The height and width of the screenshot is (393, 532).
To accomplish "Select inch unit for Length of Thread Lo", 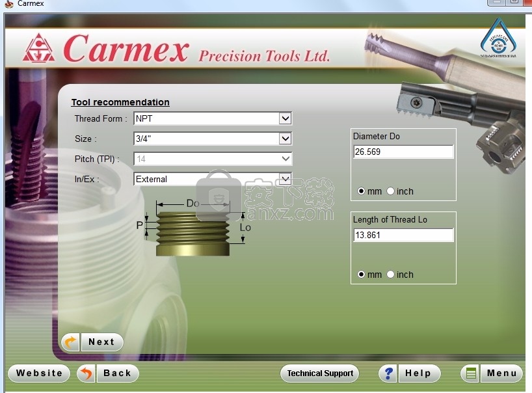I will point(390,275).
